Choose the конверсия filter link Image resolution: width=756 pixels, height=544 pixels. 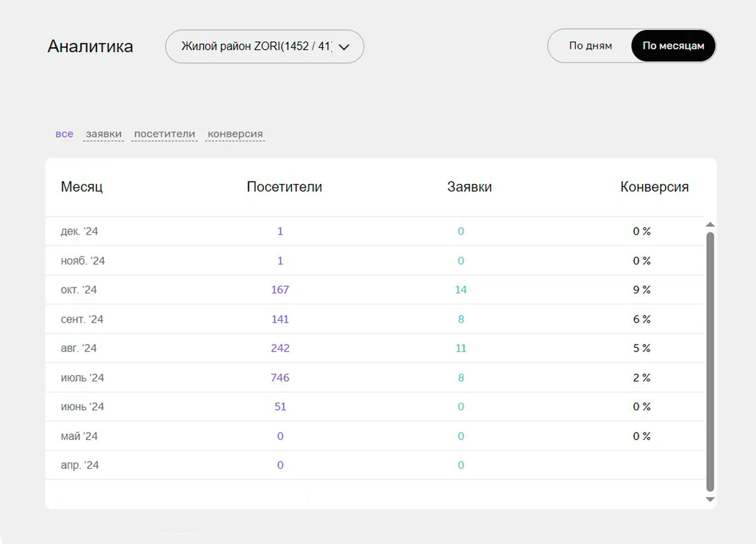click(235, 134)
